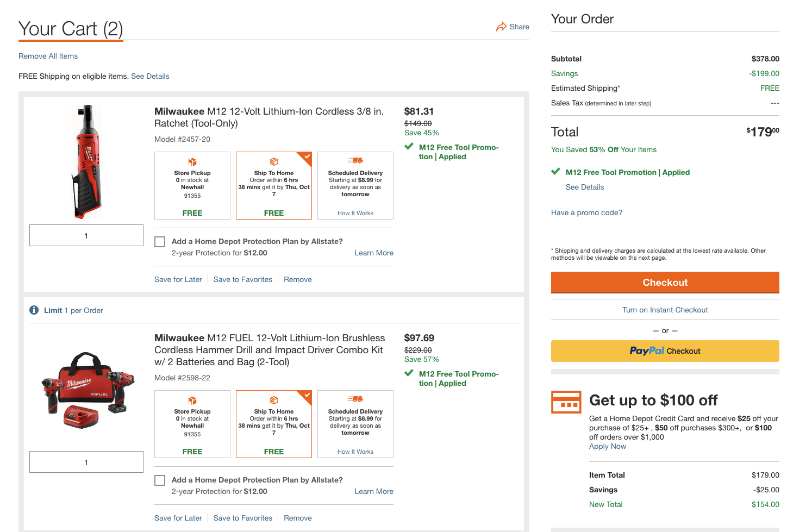Open the free shipping See Details link
Viewport: 812px width, 532px height.
150,76
